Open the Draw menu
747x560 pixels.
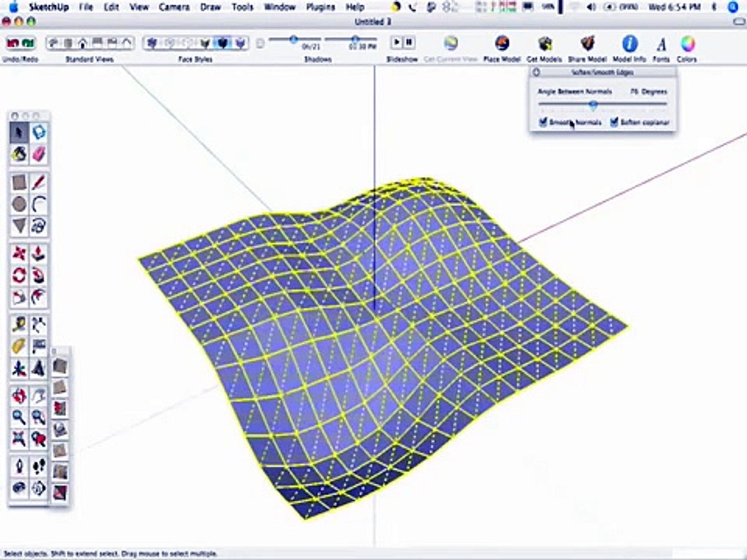211,7
